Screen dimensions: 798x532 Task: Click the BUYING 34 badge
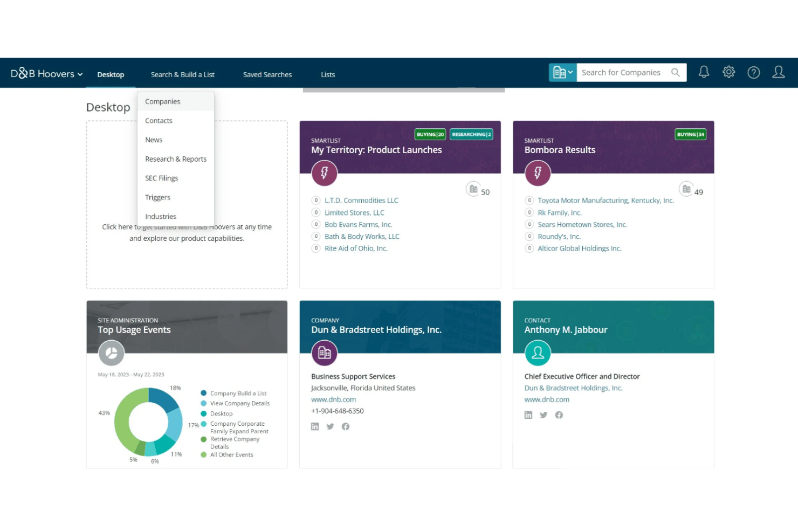click(x=691, y=134)
